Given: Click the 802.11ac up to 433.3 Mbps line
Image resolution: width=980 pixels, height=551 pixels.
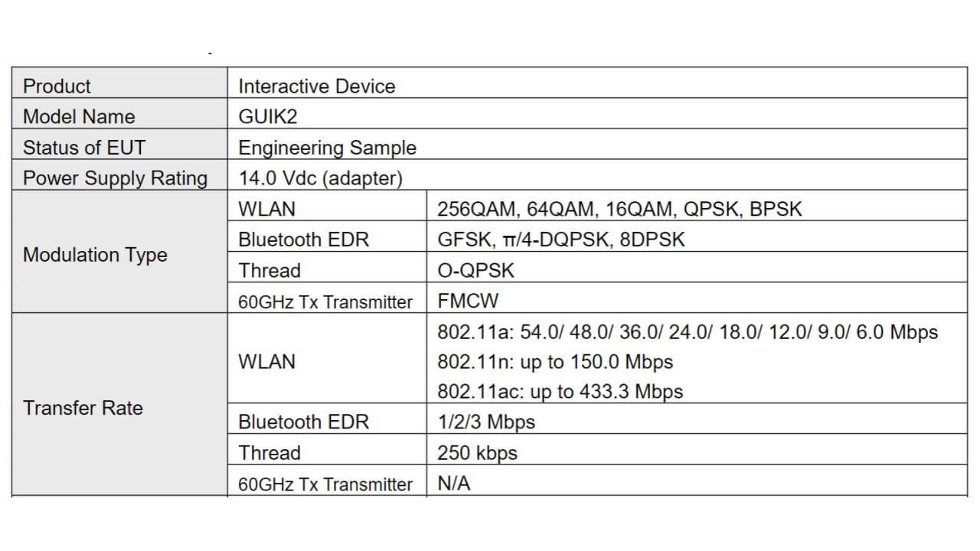Looking at the screenshot, I should 560,391.
